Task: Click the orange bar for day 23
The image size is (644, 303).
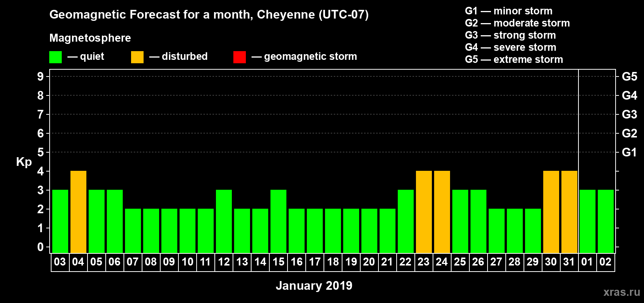Action: [x=424, y=212]
